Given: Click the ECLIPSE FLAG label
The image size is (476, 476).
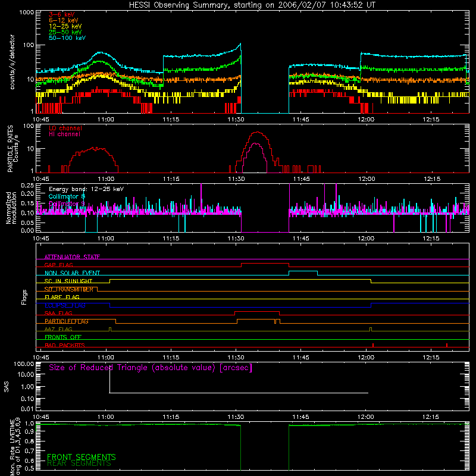Looking at the screenshot, I should pos(65,305).
